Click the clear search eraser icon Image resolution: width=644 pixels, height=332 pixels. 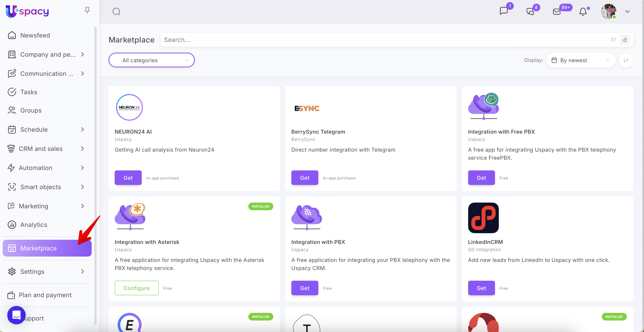[625, 40]
